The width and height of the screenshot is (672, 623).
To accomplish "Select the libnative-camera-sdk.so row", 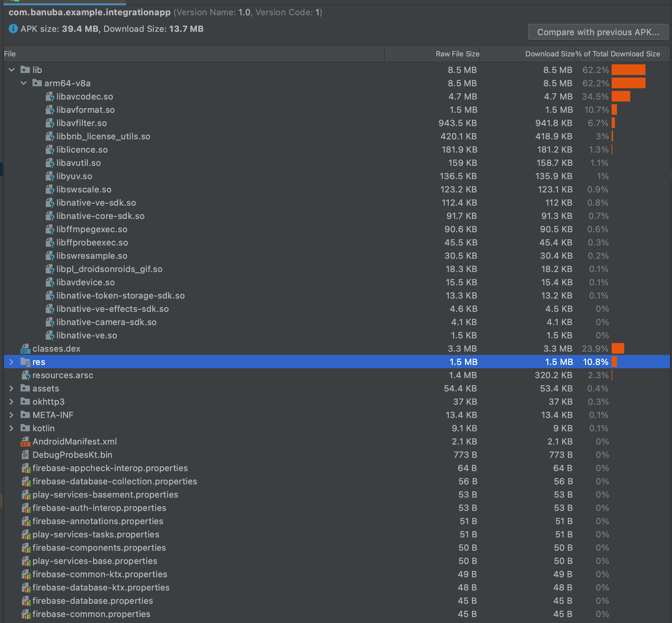I will (x=337, y=322).
